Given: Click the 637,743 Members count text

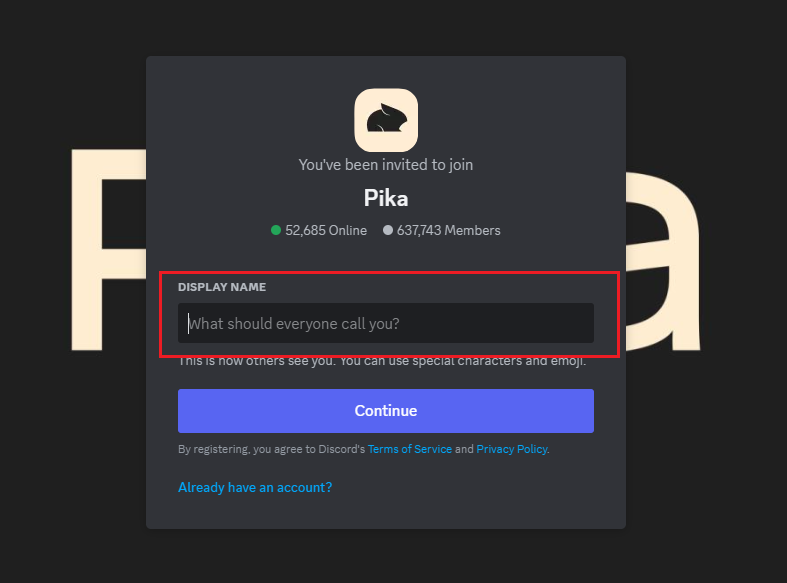Looking at the screenshot, I should coord(449,230).
